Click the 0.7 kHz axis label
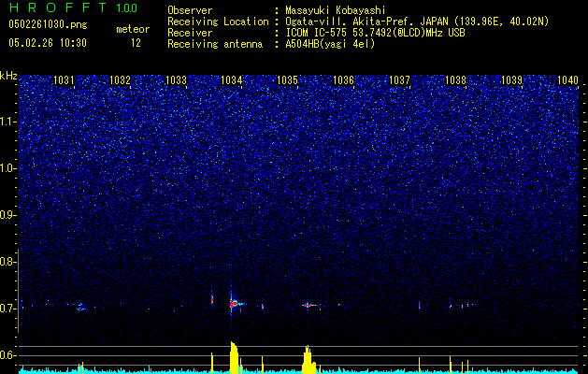588x374 pixels. 7,309
